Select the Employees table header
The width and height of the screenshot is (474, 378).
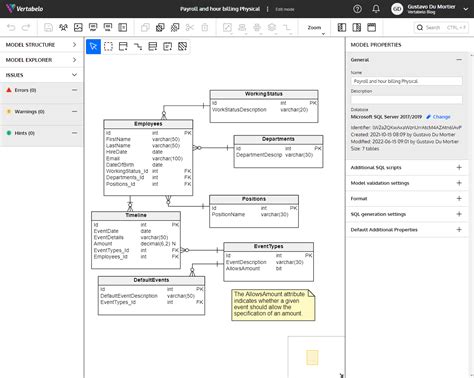[x=148, y=124]
